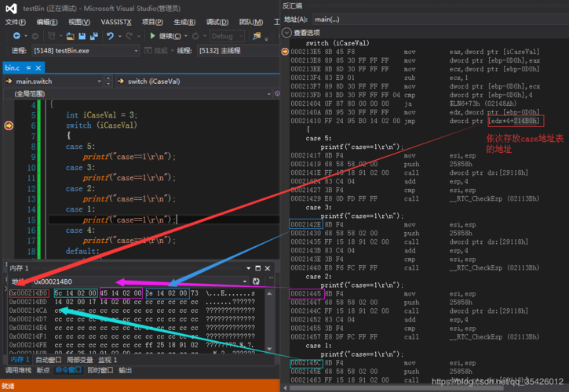The width and height of the screenshot is (569, 392).
Task: Open the 调试(D) Debug menu
Action: pyautogui.click(x=217, y=22)
